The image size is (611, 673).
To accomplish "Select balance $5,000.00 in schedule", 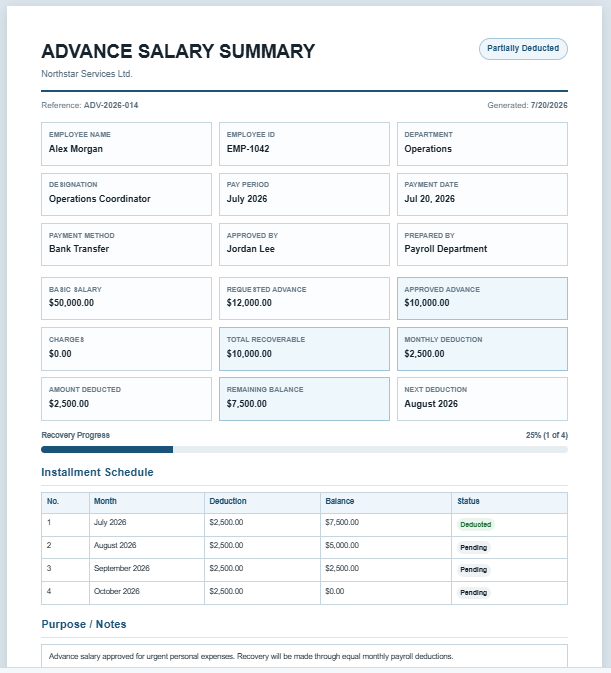I will click(x=342, y=545).
